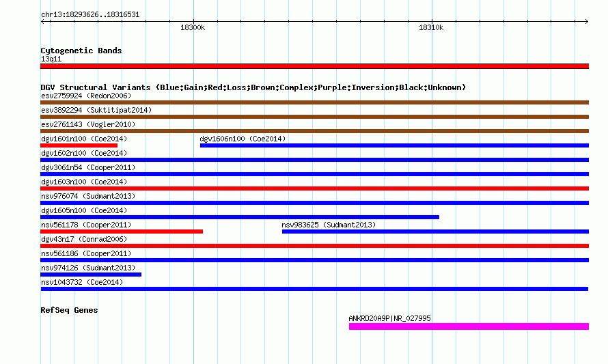Click the chr13:18293626..18316531 coordinates text
The width and height of the screenshot is (608, 364).
point(90,14)
